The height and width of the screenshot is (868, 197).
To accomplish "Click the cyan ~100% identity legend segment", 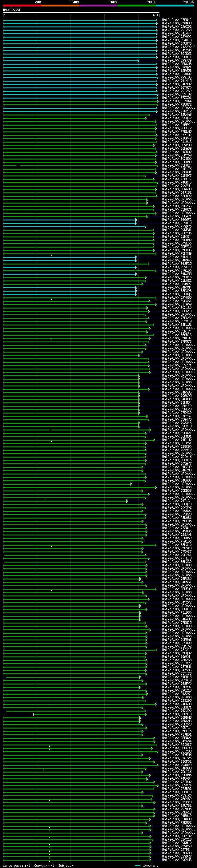I will 175,6.
